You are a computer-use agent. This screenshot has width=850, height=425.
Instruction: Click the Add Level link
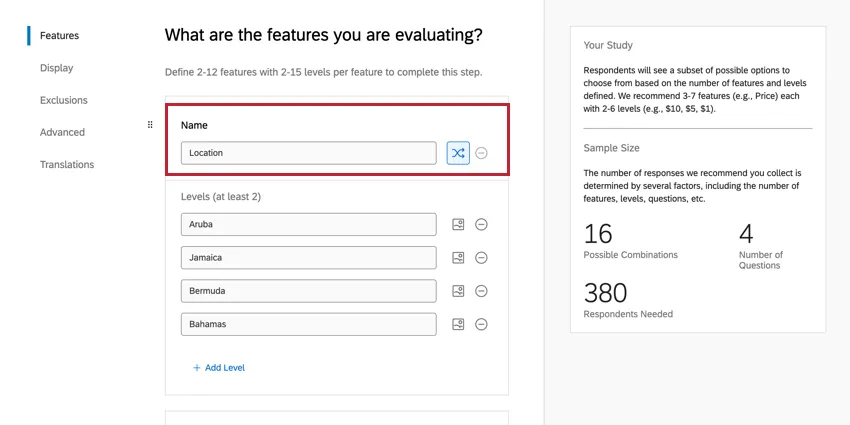point(219,368)
